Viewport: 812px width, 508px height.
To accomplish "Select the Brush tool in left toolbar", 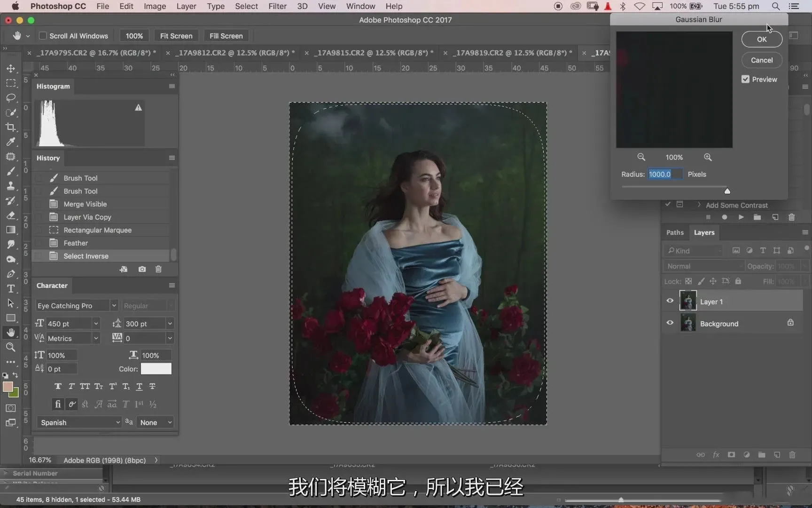I will [10, 171].
